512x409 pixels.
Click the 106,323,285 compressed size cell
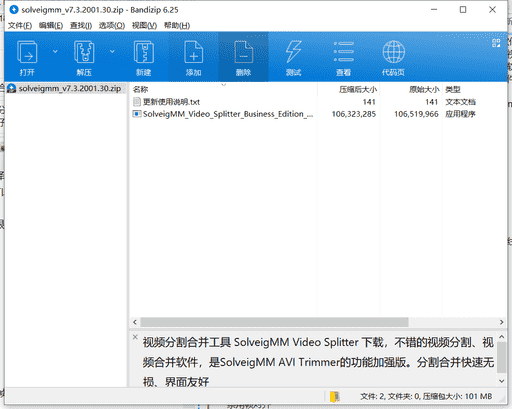[354, 114]
